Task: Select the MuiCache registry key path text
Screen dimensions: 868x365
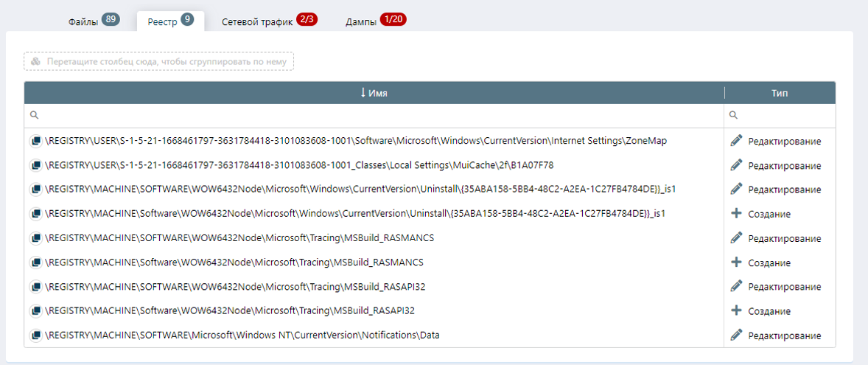Action: point(299,165)
